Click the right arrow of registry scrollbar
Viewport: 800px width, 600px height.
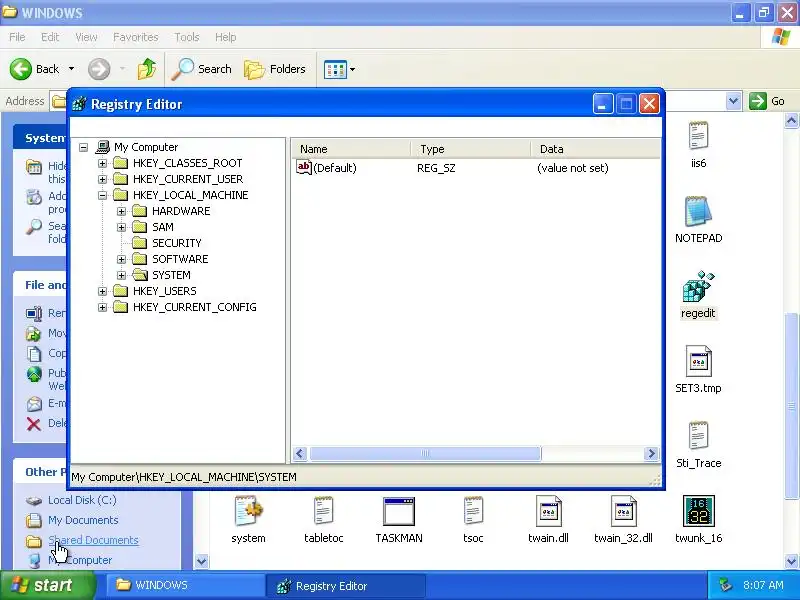(651, 454)
